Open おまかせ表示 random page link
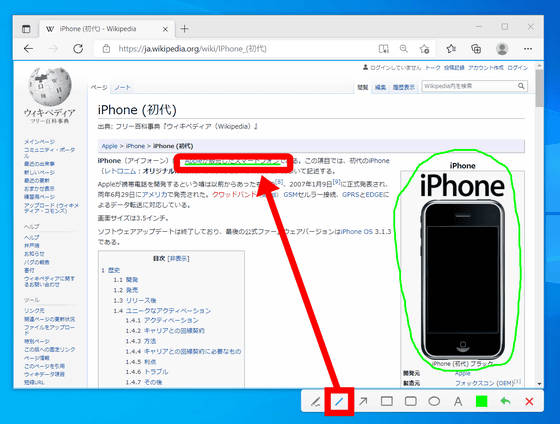 pyautogui.click(x=39, y=189)
